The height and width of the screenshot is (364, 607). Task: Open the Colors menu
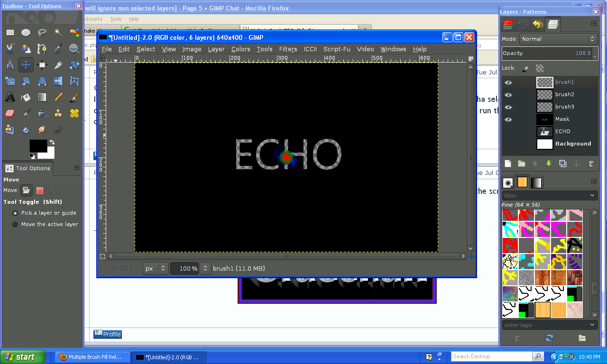(x=240, y=49)
